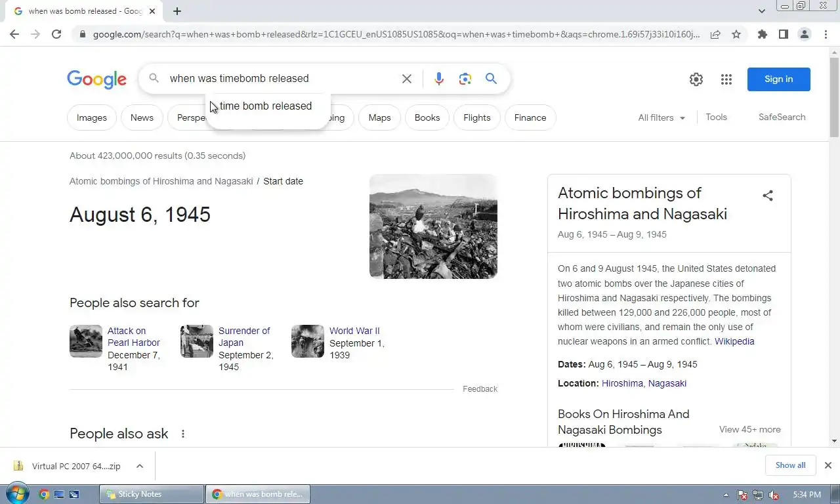
Task: Select 'time bomb released' suggestion
Action: (266, 106)
